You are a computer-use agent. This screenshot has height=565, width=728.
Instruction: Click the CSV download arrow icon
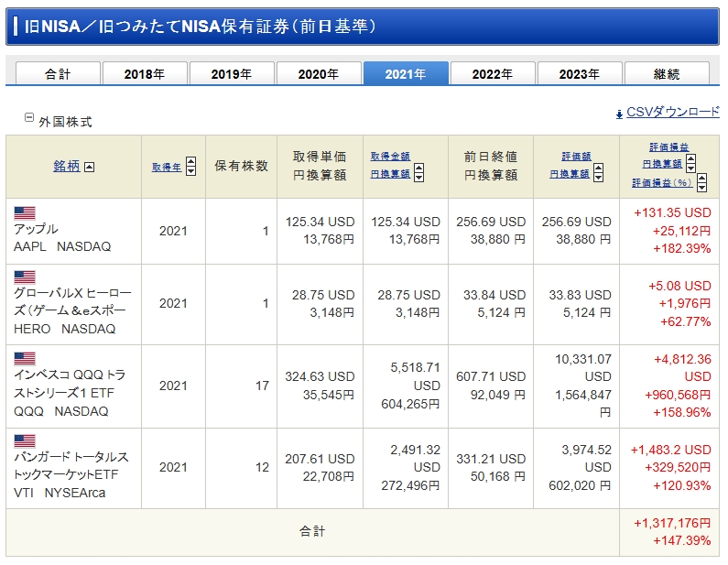click(619, 114)
